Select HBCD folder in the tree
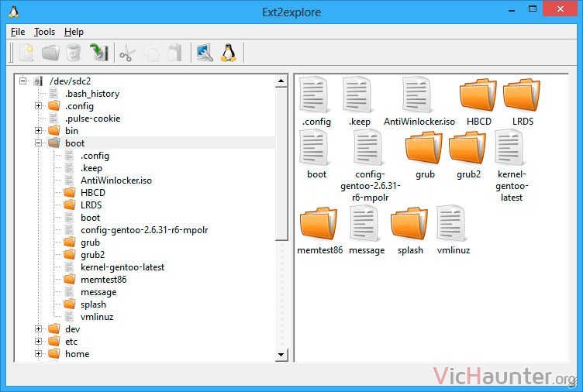 (93, 192)
